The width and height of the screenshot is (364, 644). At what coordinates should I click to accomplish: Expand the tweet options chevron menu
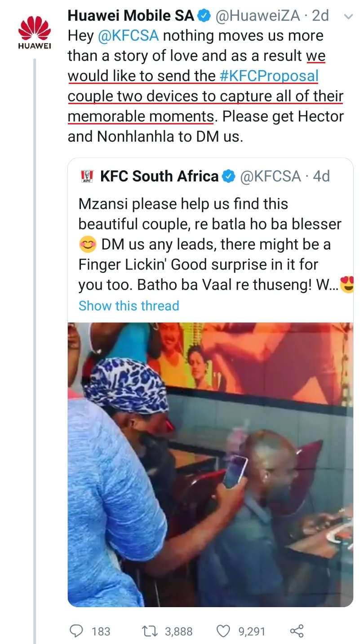pos(347,16)
